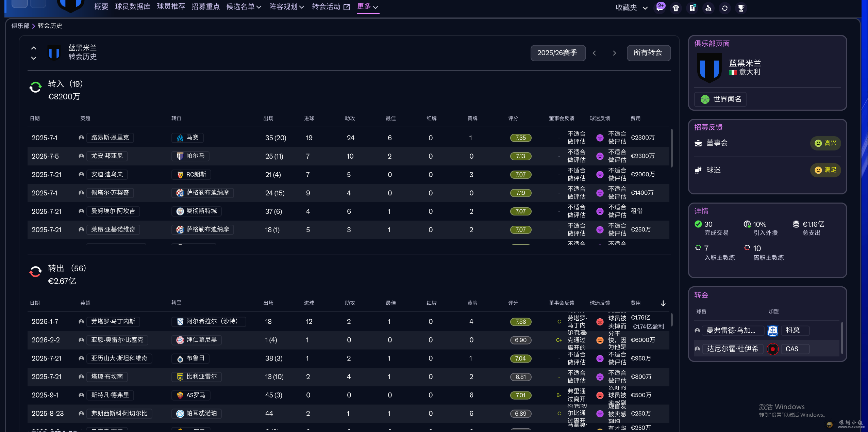Click the Bayern Munich logo next to 拜仁慕尼黑
The height and width of the screenshot is (432, 868).
coord(180,340)
